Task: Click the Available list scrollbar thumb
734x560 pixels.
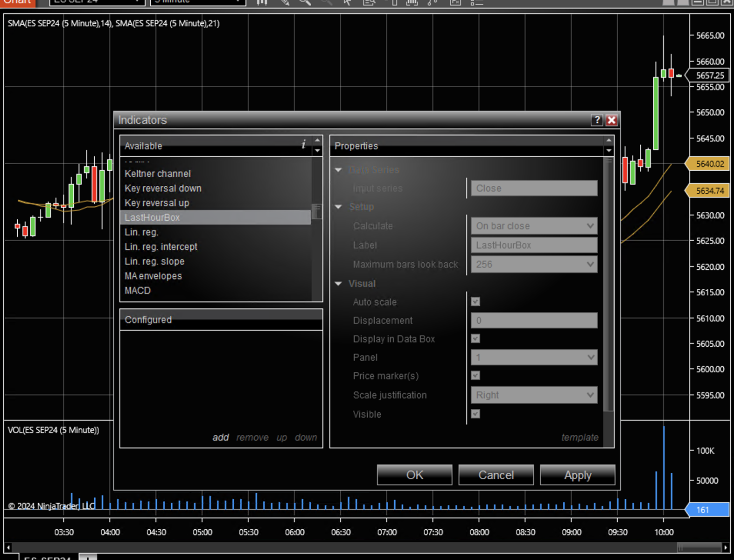Action: click(x=317, y=211)
